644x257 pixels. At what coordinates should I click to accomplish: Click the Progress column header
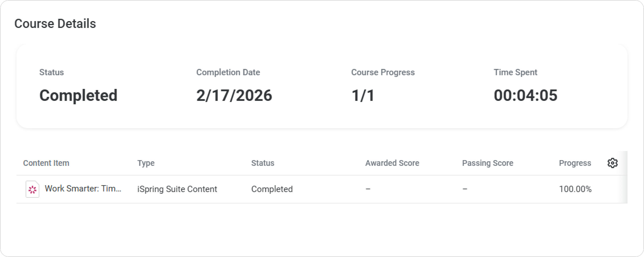pyautogui.click(x=575, y=163)
